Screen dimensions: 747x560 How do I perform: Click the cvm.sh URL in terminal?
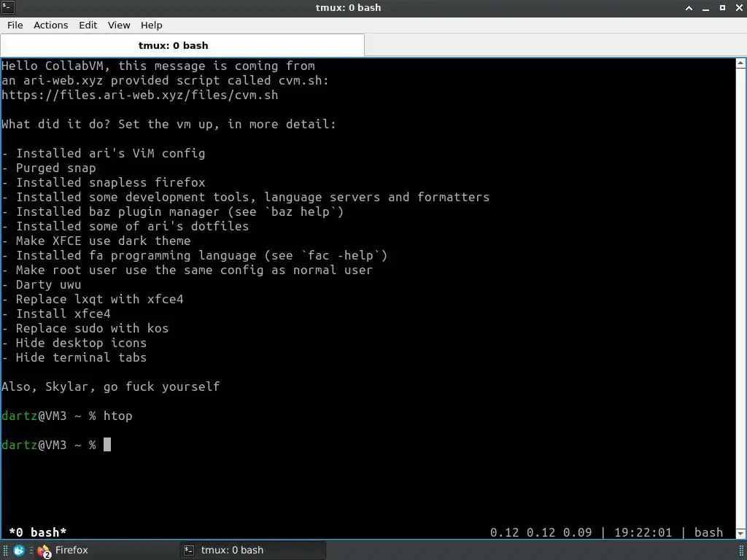coord(140,95)
